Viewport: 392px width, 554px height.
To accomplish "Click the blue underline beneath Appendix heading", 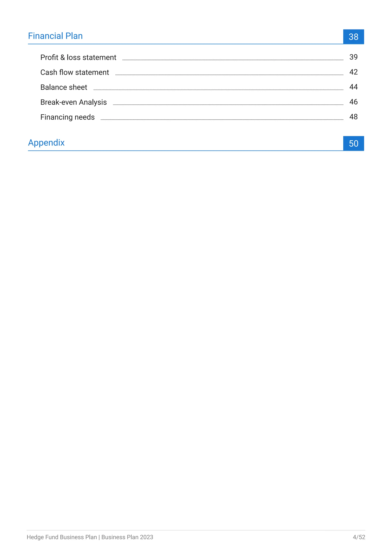I will click(x=186, y=151).
